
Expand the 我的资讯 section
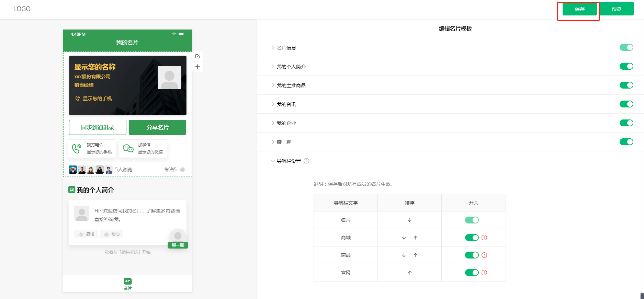point(273,104)
